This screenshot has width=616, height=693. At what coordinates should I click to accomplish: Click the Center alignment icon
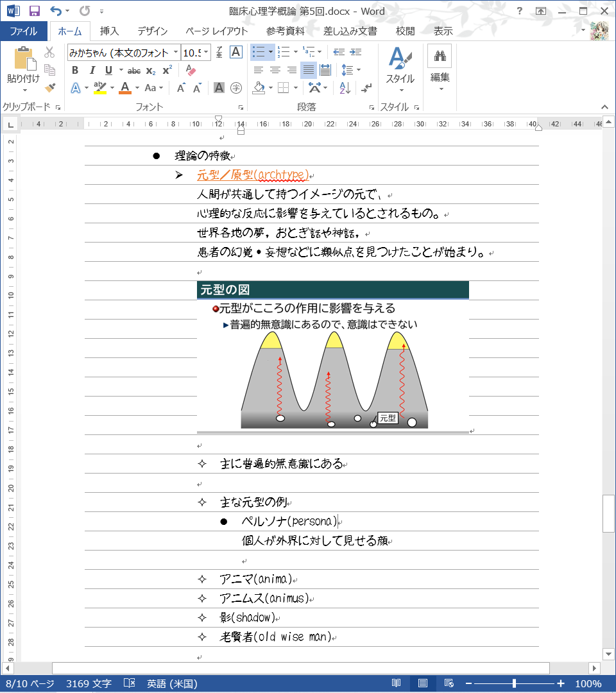click(275, 71)
